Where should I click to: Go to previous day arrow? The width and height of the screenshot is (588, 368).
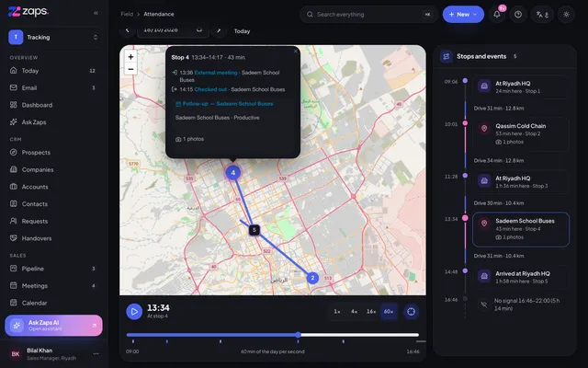tap(127, 30)
